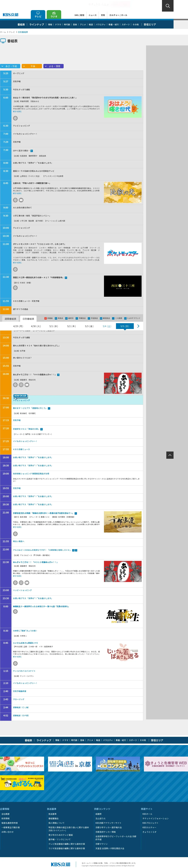Select the ラジオ tab

coord(54,14)
